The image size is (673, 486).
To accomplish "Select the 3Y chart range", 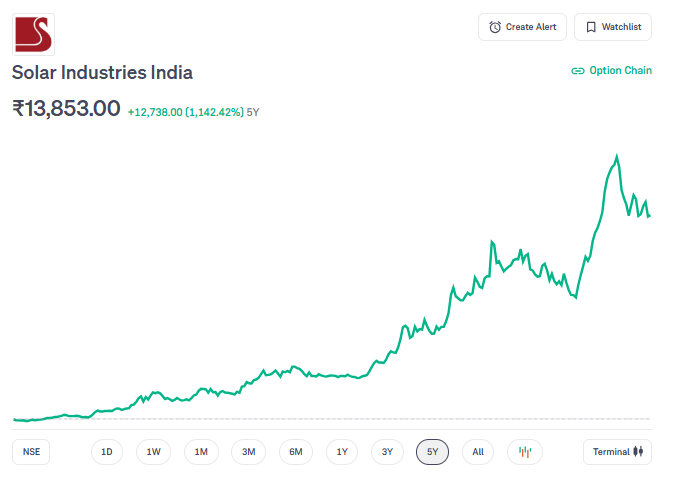I will click(387, 452).
